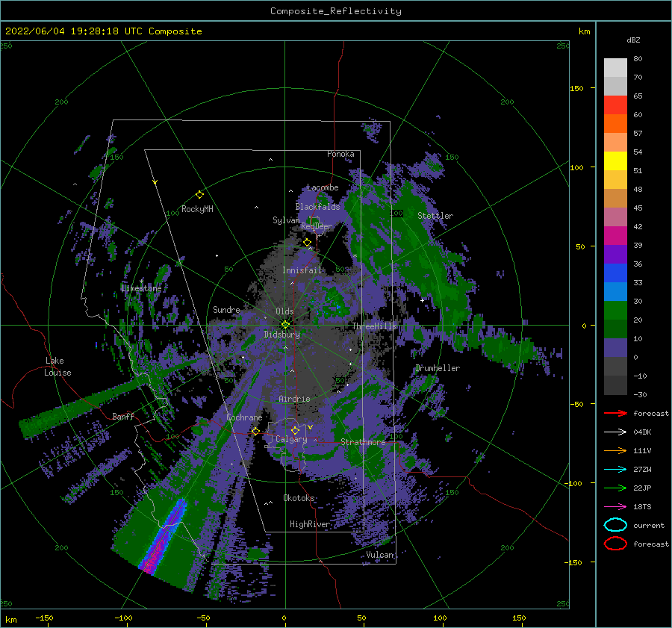This screenshot has height=628, width=672.
Task: Click the Composite_Reflectivity title
Action: coord(335,11)
